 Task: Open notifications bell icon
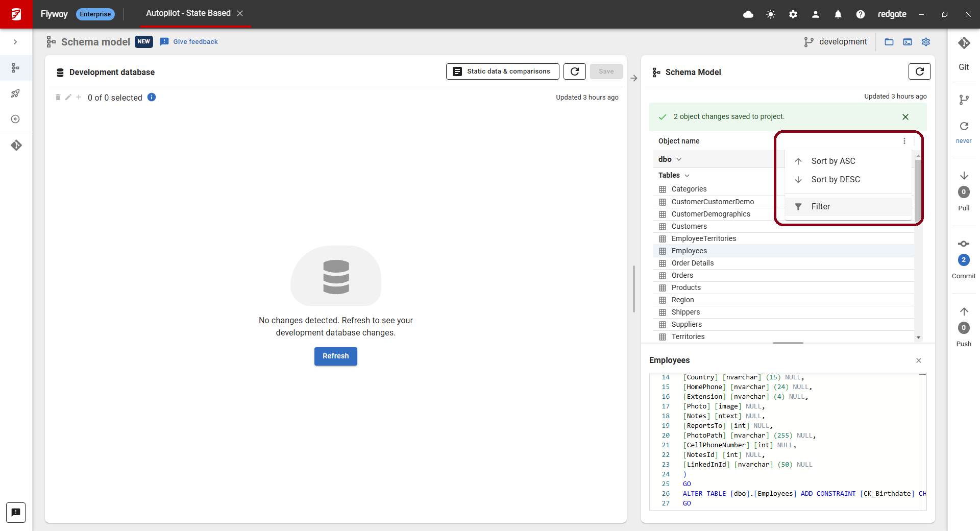click(x=838, y=14)
